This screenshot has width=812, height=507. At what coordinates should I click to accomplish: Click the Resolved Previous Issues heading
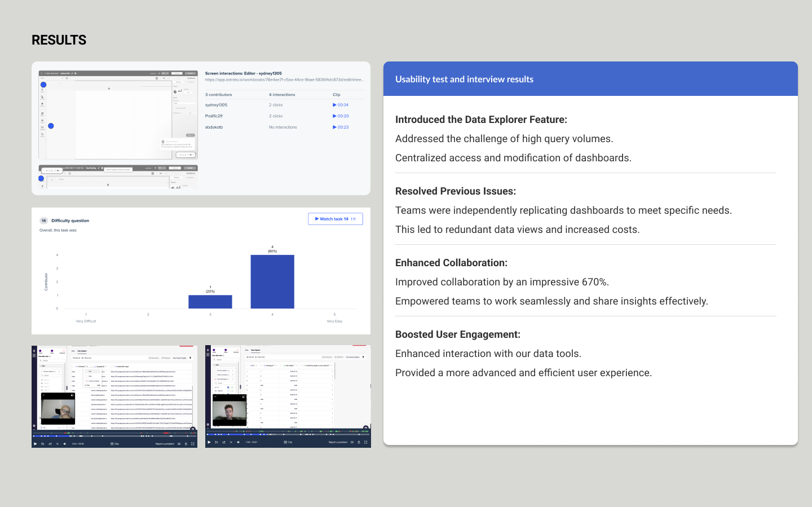[456, 191]
